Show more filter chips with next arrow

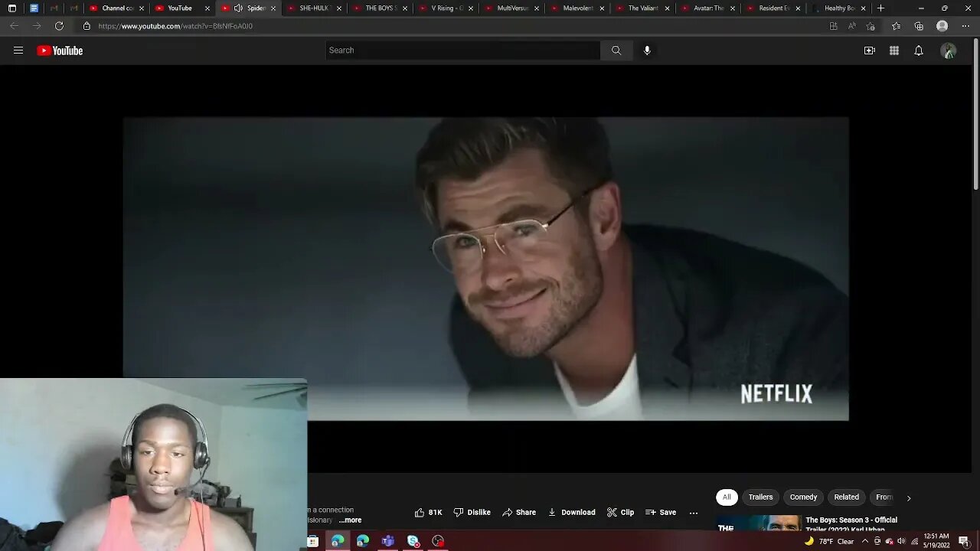pos(909,498)
